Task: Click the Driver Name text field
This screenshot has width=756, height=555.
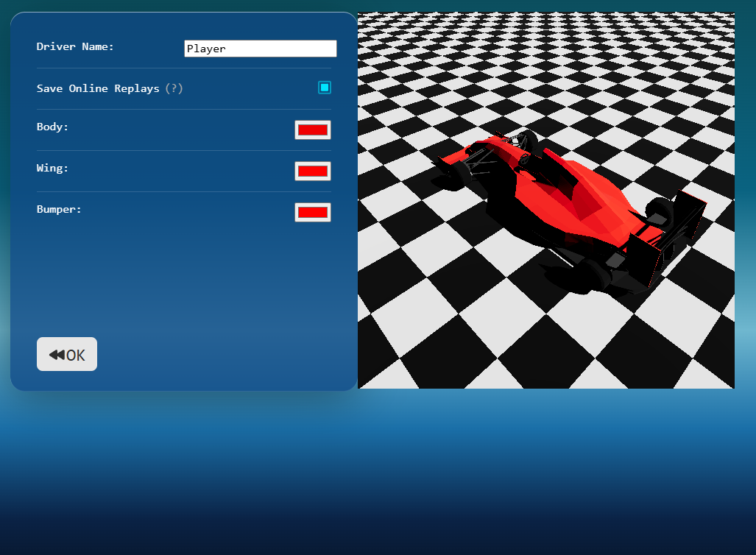Action: pos(261,49)
